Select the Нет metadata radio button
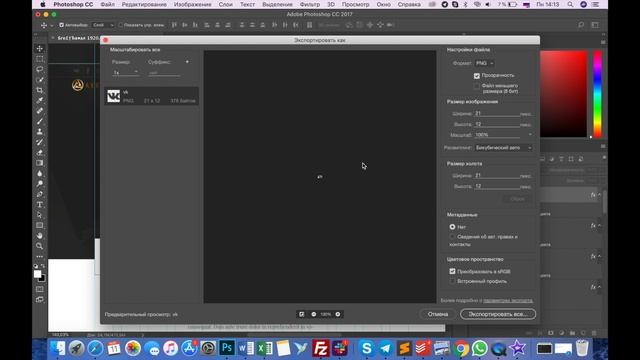This screenshot has width=640, height=360. click(452, 227)
